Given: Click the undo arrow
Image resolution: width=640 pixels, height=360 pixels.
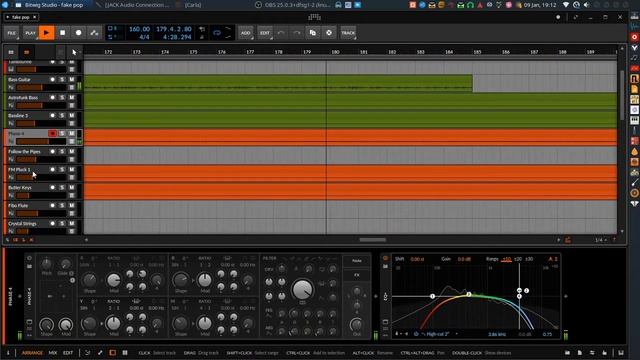Looking at the screenshot, I should pyautogui.click(x=281, y=33).
